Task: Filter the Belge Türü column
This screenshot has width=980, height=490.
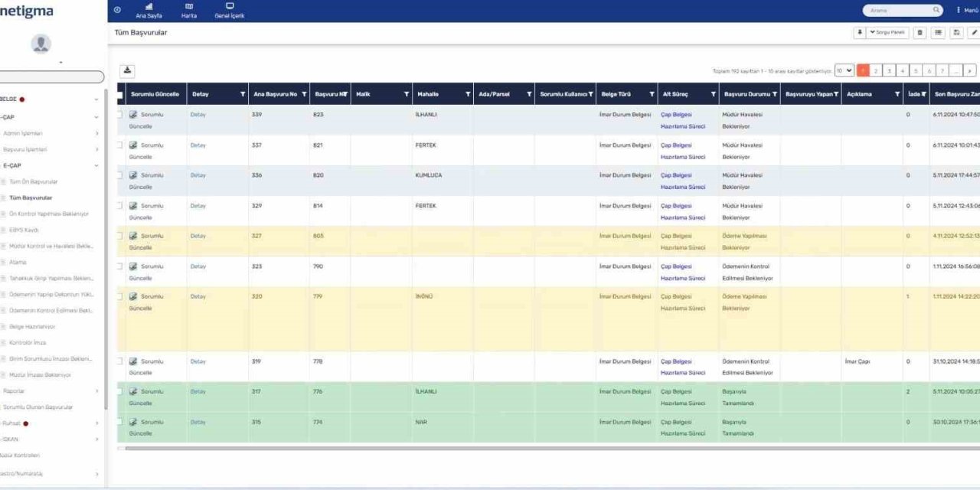Action: coord(652,94)
